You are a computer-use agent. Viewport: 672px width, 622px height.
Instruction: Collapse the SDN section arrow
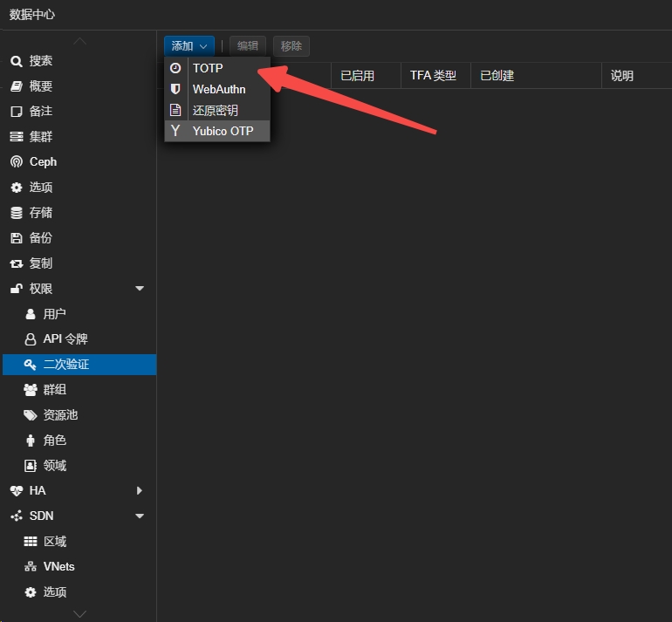140,516
